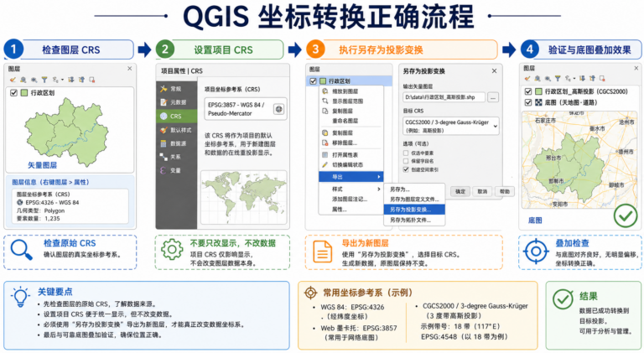Click green symbol swatch of 行政区划 in step 3
Screen dimensions: 644x353
tap(323, 80)
